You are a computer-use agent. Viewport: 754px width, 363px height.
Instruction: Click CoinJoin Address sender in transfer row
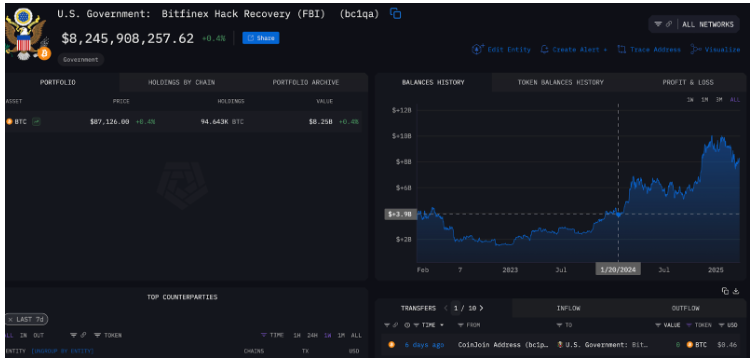click(x=502, y=345)
